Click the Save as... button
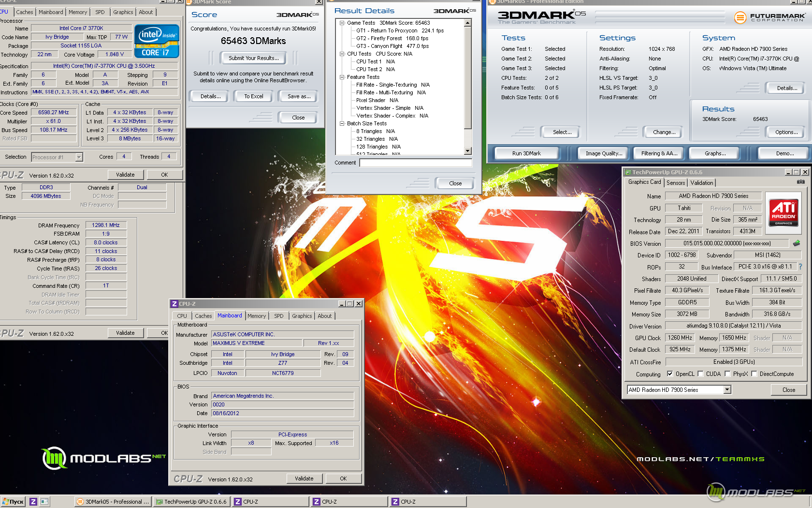This screenshot has width=812, height=508. click(x=299, y=96)
